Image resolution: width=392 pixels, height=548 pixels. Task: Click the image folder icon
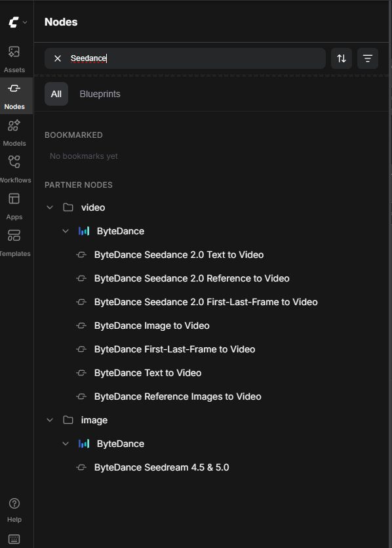(68, 420)
